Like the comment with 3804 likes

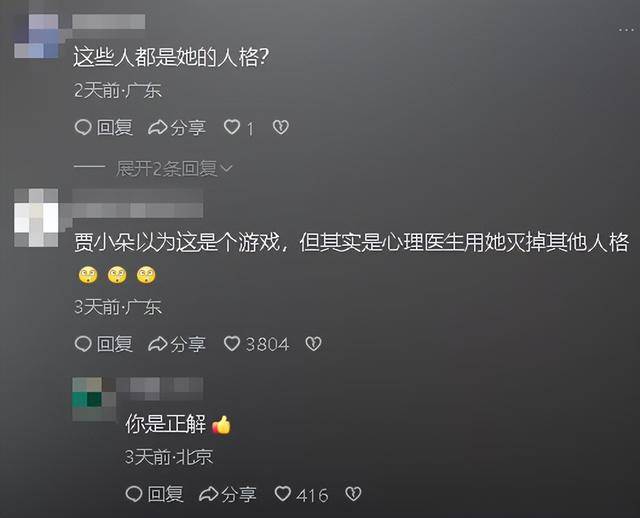(x=232, y=344)
